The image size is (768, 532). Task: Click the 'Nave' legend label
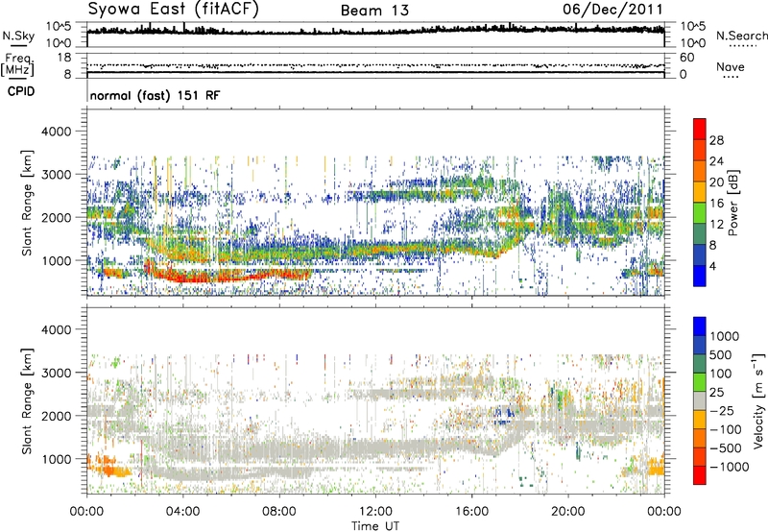(731, 66)
